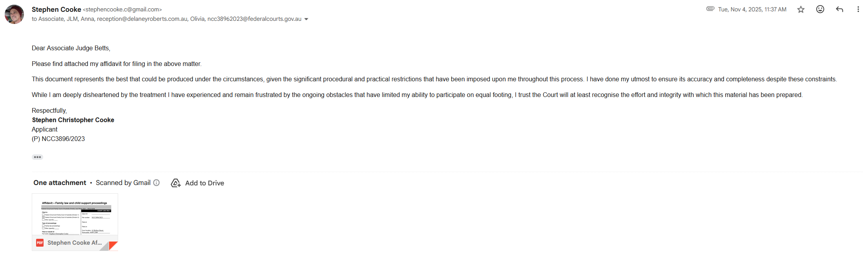Click the Add to Drive icon

[176, 183]
